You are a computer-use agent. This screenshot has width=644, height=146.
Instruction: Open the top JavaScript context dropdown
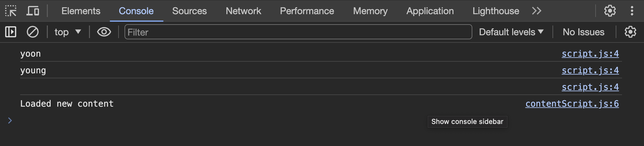(68, 32)
